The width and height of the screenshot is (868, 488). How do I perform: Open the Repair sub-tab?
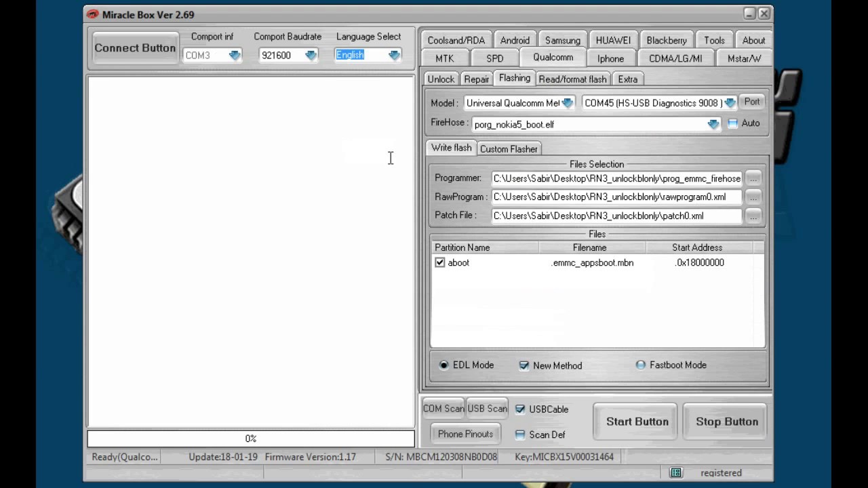coord(476,79)
